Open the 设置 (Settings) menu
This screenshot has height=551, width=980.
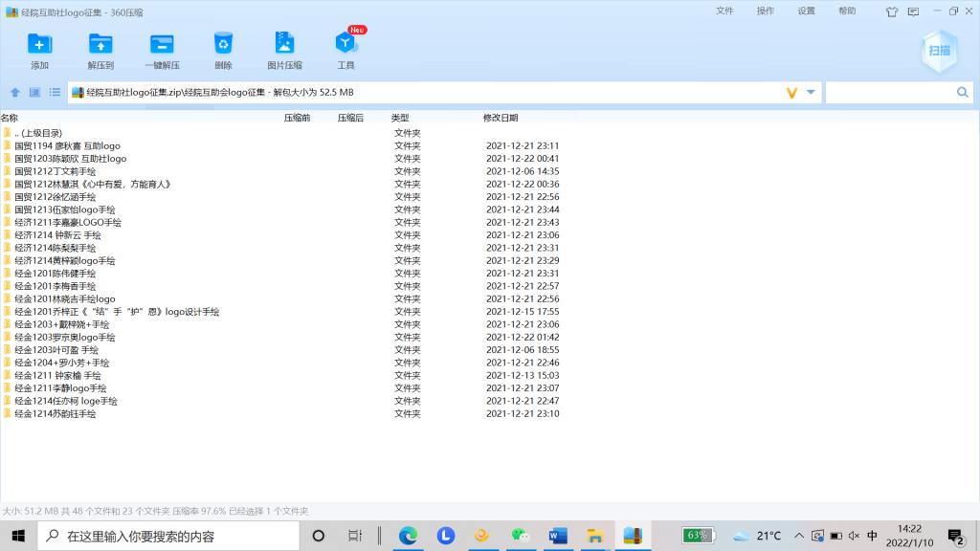click(x=807, y=11)
